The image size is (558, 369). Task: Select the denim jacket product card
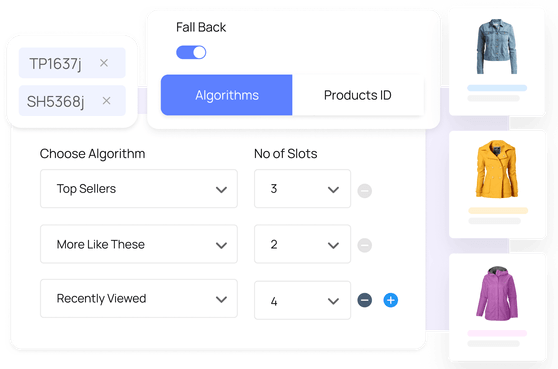point(497,62)
